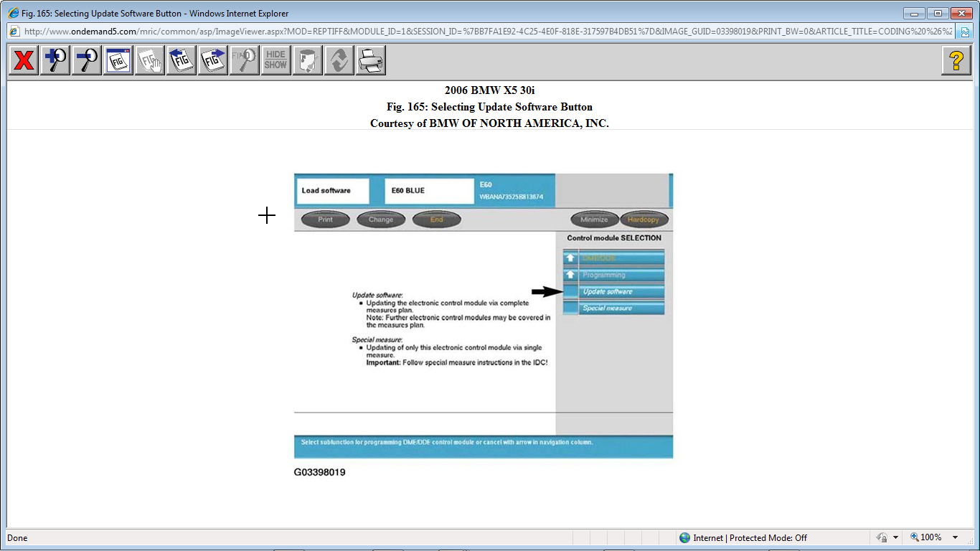Open the zoom level dropdown arrow
The image size is (980, 551).
click(x=955, y=537)
